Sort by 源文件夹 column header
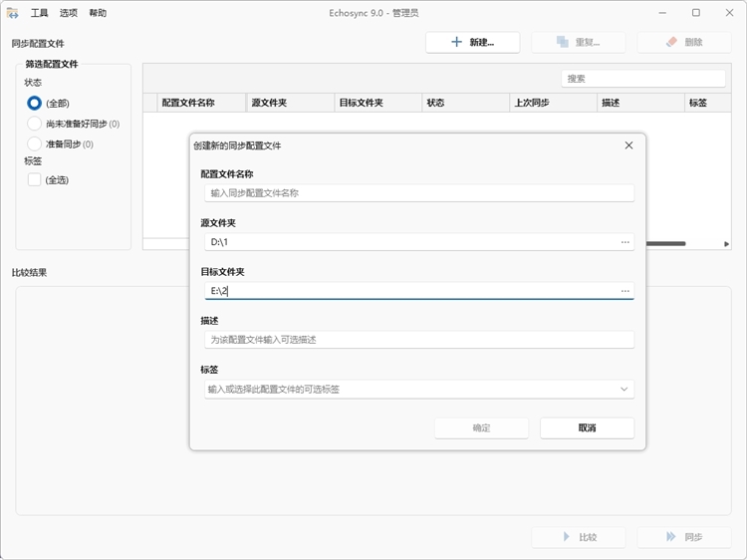Screen dimensions: 747x560 [290, 103]
